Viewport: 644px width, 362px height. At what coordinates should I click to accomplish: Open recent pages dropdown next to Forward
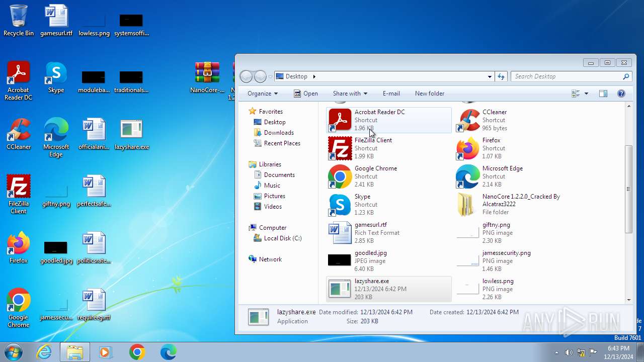coord(270,77)
